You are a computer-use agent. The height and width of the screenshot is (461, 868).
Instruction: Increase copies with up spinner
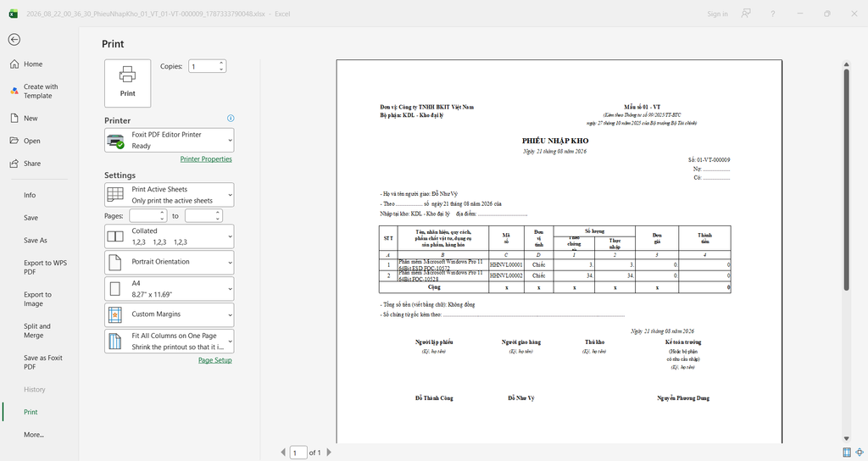221,63
